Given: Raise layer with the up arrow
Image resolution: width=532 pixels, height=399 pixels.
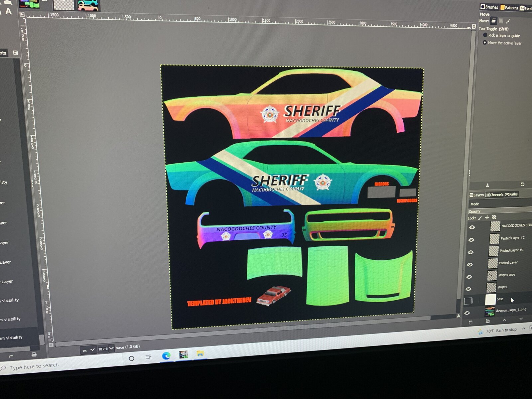Looking at the screenshot, I should [x=504, y=320].
